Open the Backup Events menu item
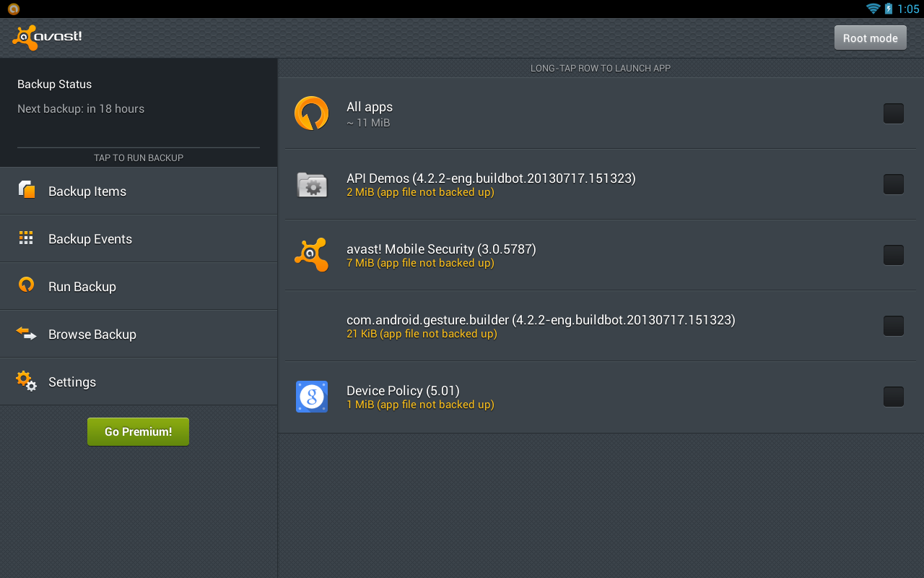Viewport: 924px width, 578px height. pyautogui.click(x=139, y=238)
